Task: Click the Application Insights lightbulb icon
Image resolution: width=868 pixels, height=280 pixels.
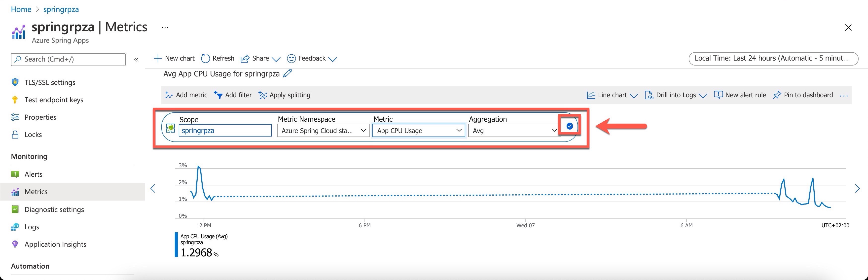Action: pyautogui.click(x=15, y=244)
